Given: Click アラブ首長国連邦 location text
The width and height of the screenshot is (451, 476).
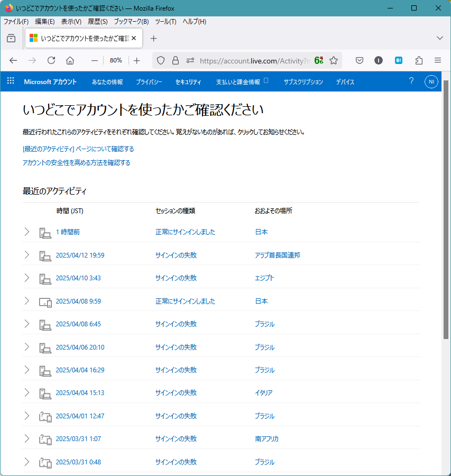Looking at the screenshot, I should pos(278,255).
